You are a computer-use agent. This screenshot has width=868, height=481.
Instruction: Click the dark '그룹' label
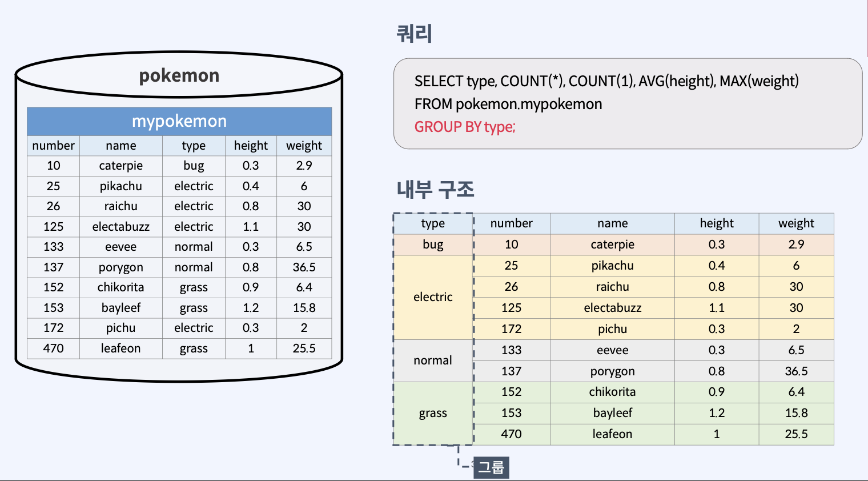[x=491, y=467]
